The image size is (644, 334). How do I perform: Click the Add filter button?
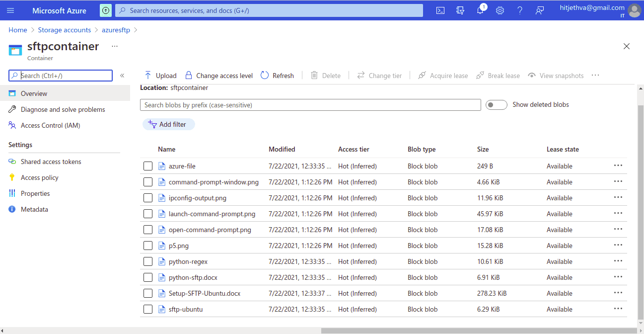tap(169, 124)
